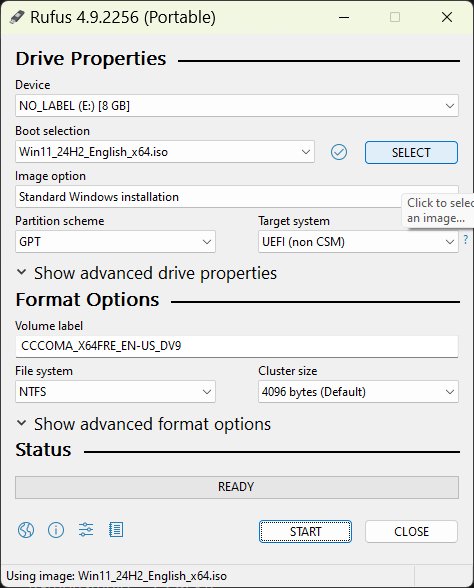The height and width of the screenshot is (588, 474).
Task: Open the About info icon
Action: 56,530
